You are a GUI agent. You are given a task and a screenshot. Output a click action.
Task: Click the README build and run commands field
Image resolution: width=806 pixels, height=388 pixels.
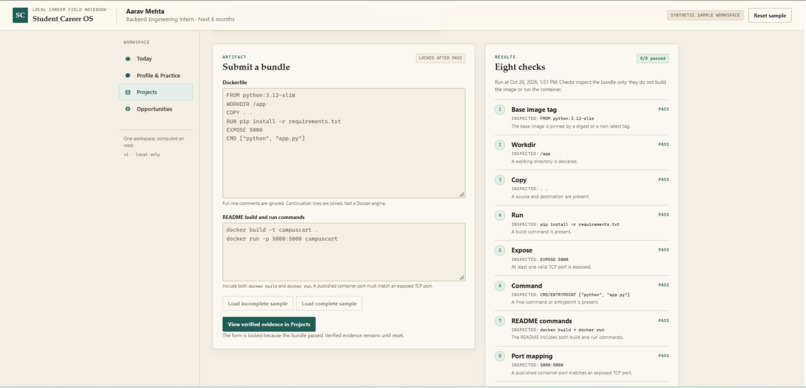point(344,252)
